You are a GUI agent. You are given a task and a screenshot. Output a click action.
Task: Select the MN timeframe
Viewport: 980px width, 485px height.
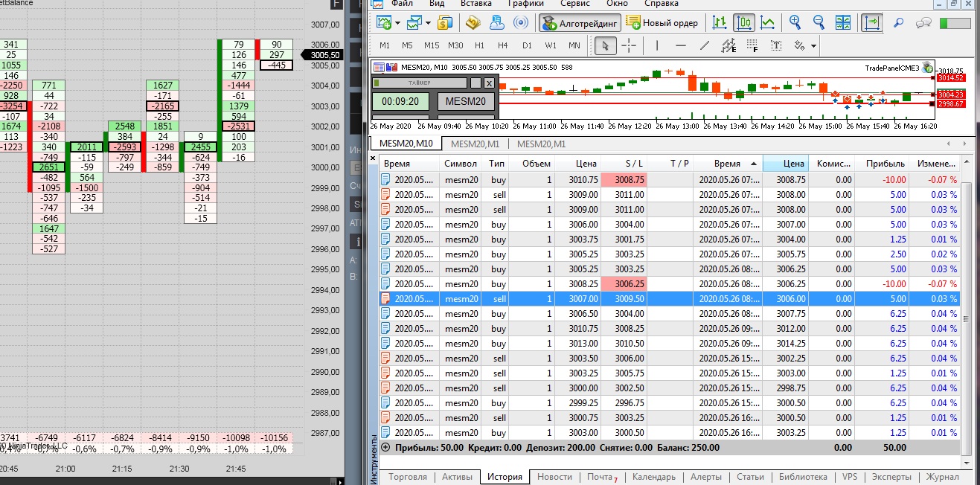(x=574, y=45)
